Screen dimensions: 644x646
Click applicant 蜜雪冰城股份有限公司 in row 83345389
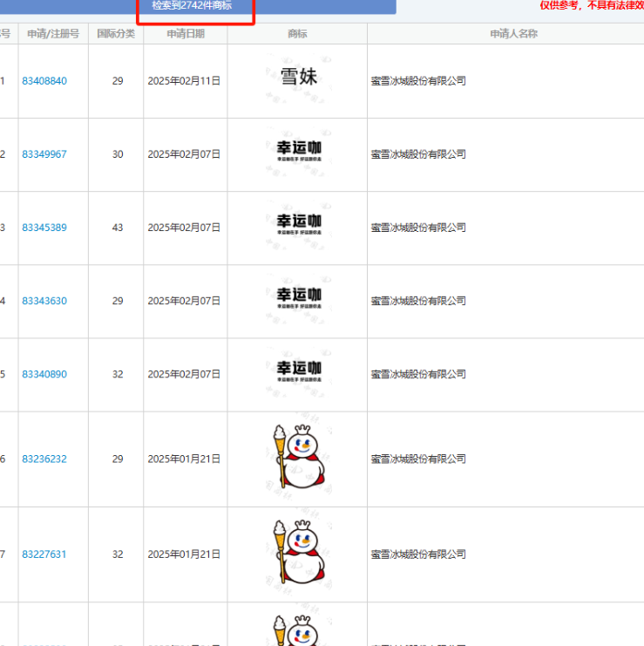(x=418, y=228)
